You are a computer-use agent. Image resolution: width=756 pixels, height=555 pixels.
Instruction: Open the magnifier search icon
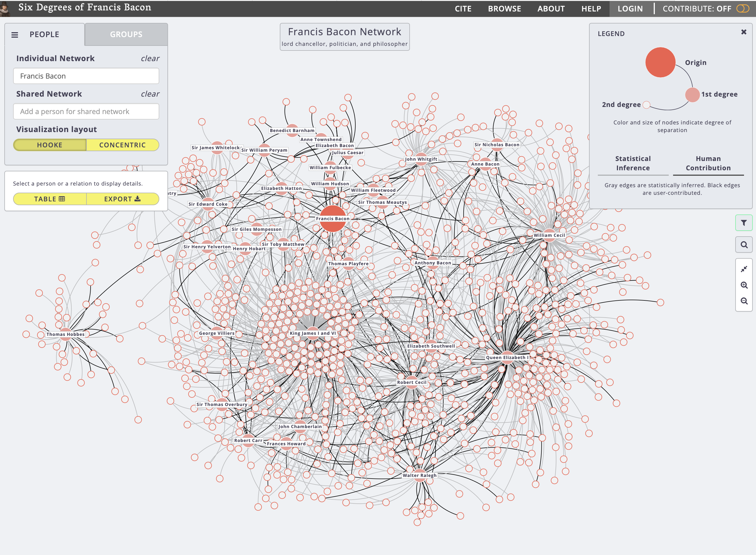tap(743, 245)
